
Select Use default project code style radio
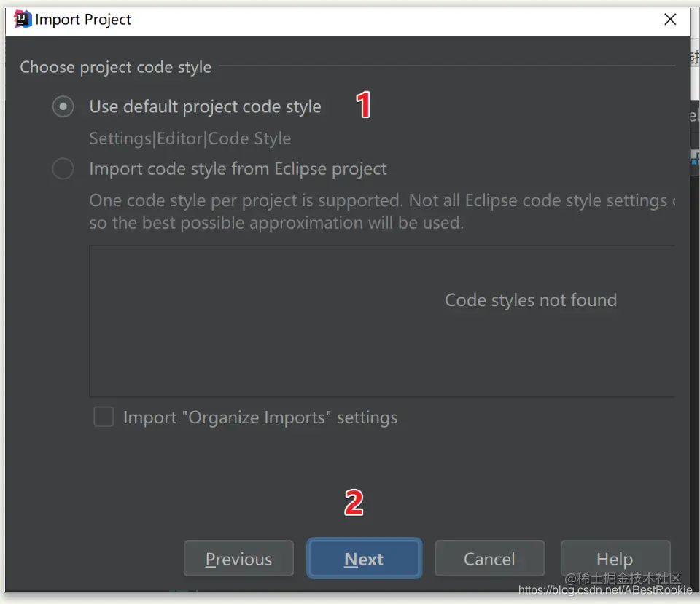63,106
